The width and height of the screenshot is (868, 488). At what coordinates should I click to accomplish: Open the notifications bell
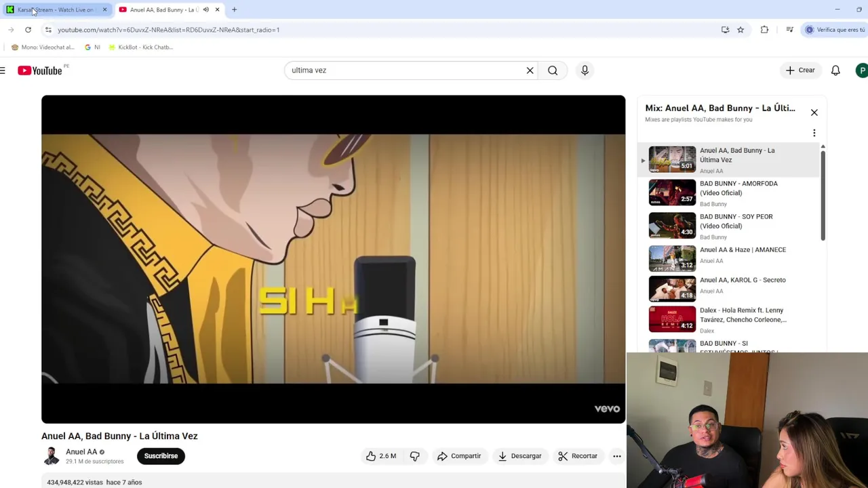click(x=835, y=70)
